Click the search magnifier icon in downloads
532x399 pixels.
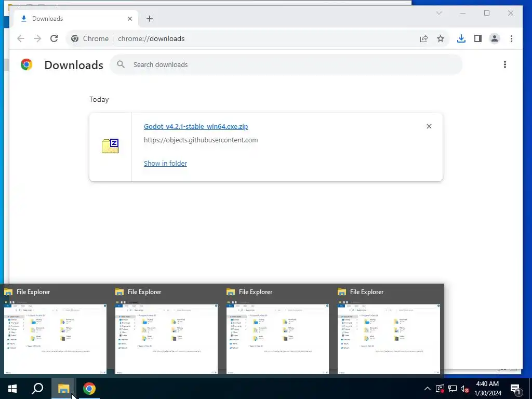click(x=121, y=64)
